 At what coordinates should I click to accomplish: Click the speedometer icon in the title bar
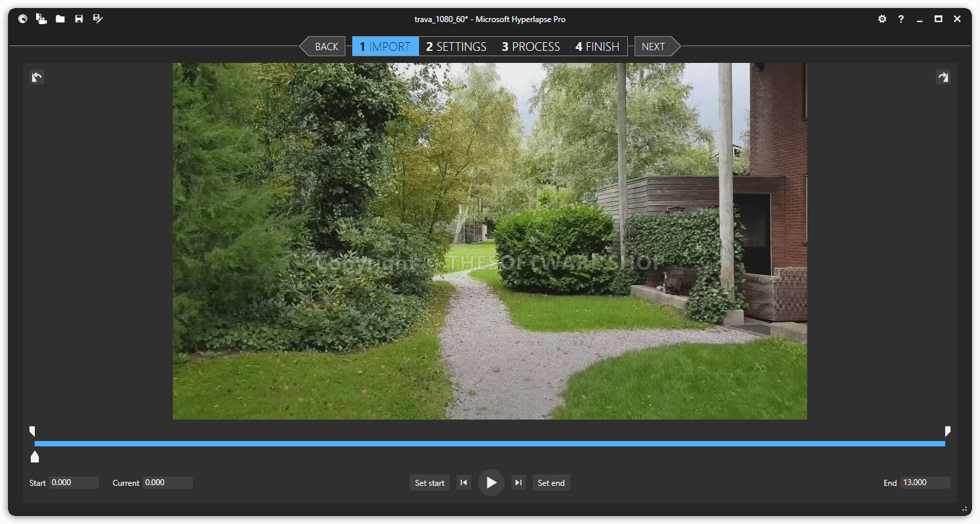click(x=23, y=19)
